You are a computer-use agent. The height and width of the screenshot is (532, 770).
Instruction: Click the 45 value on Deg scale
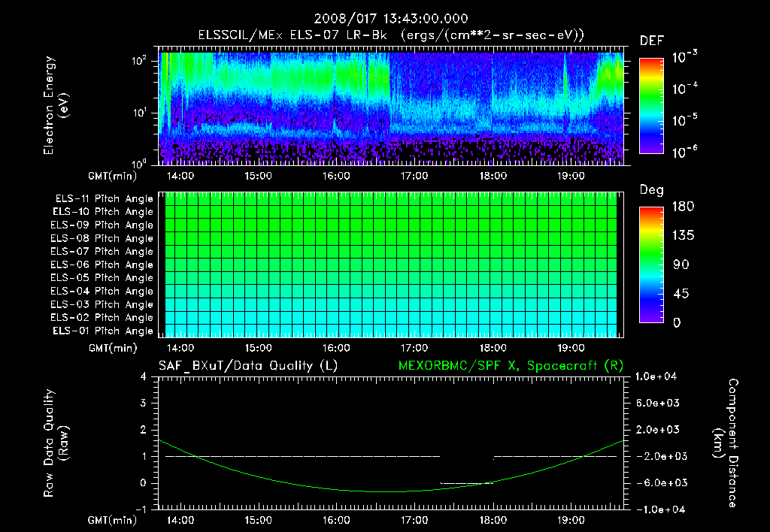coord(681,294)
